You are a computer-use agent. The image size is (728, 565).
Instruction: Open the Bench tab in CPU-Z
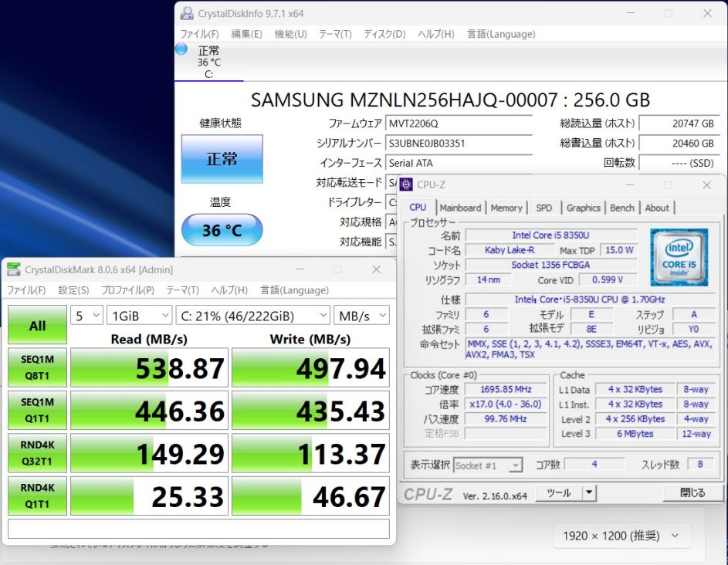(621, 208)
